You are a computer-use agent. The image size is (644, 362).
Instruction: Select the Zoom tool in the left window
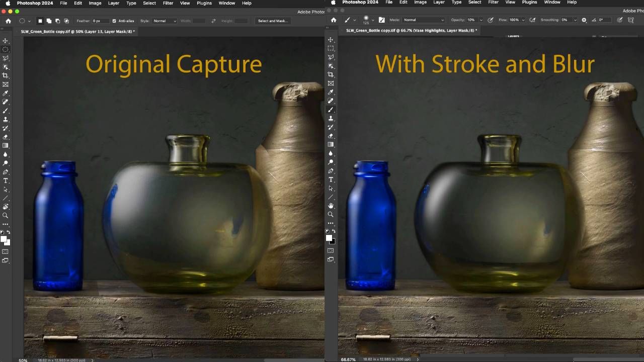point(6,215)
